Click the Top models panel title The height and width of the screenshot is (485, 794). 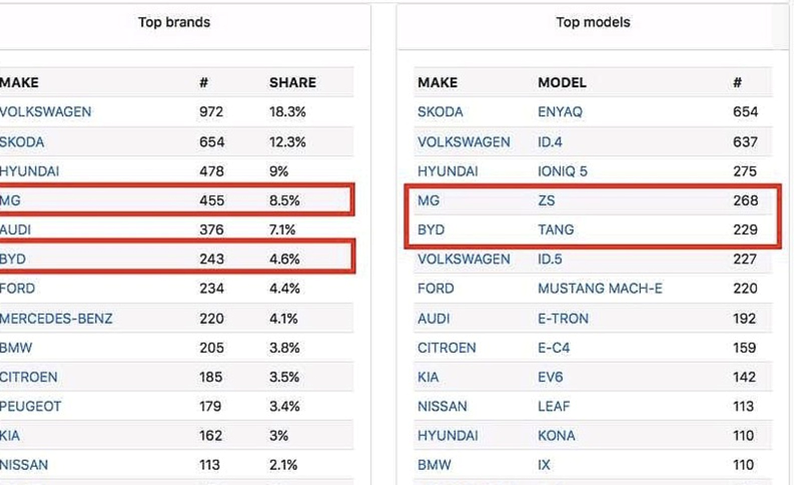tap(593, 21)
